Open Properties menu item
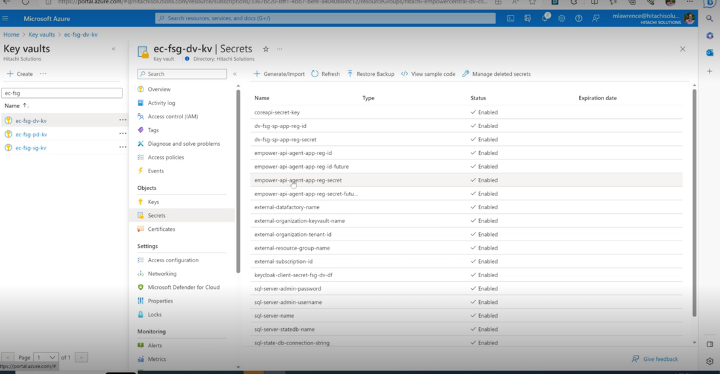Viewport: 720px width, 374px height. (x=160, y=301)
